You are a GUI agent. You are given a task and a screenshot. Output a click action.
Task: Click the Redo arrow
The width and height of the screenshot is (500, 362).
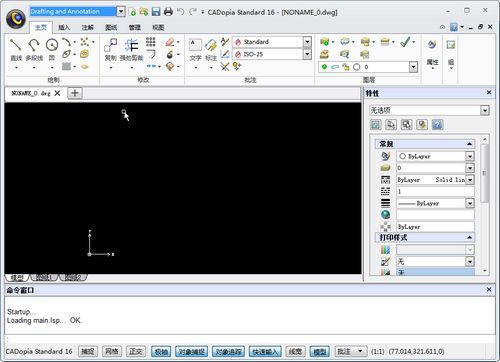(193, 12)
